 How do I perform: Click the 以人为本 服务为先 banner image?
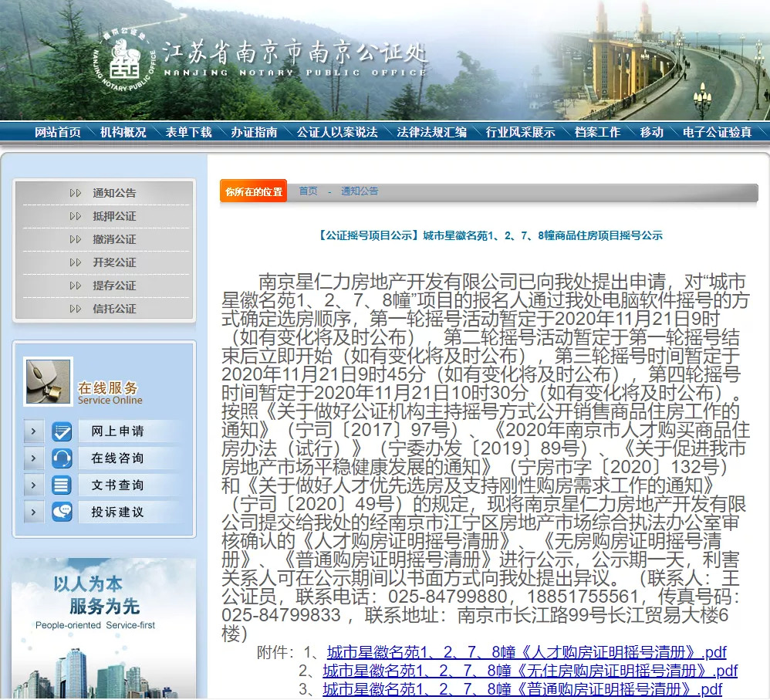pos(103,627)
